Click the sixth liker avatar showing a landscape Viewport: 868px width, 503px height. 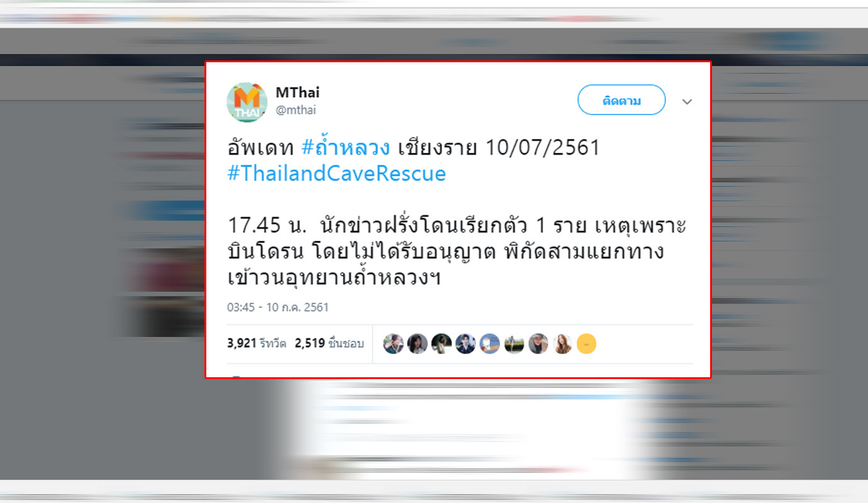[514, 343]
